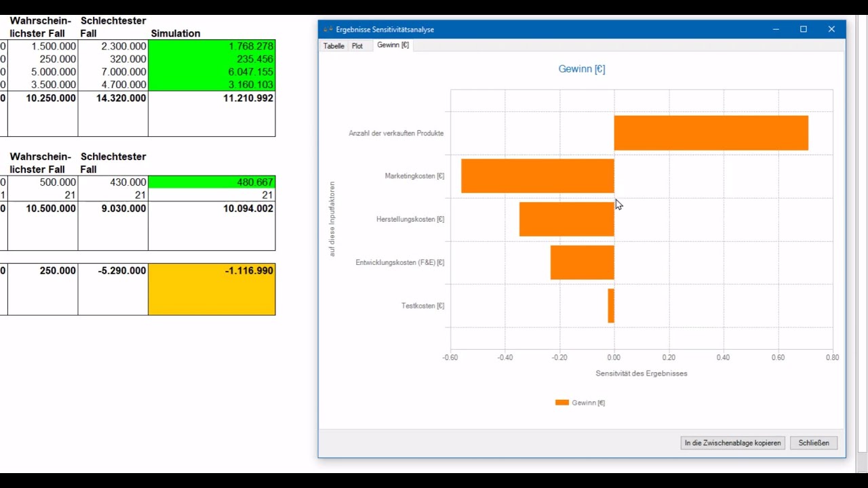
Task: Open the Plot tab
Action: [x=357, y=46]
